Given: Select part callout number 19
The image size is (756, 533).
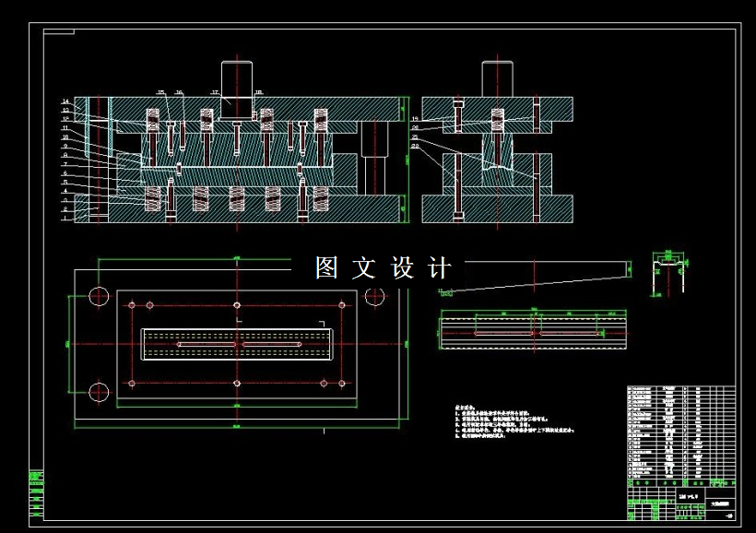Looking at the screenshot, I should point(415,119).
